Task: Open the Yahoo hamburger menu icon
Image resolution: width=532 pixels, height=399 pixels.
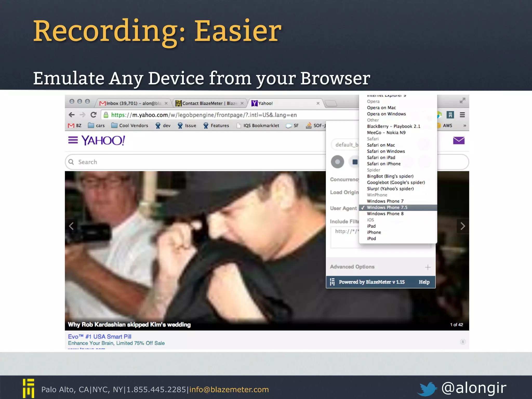Action: pyautogui.click(x=73, y=140)
